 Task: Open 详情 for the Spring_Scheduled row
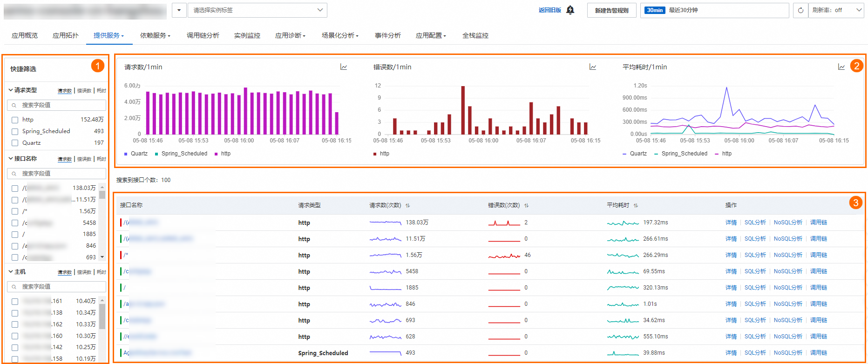(x=731, y=353)
